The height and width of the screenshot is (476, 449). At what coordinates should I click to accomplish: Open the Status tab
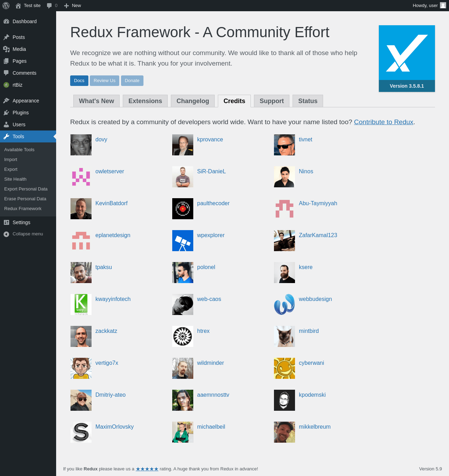tap(308, 101)
